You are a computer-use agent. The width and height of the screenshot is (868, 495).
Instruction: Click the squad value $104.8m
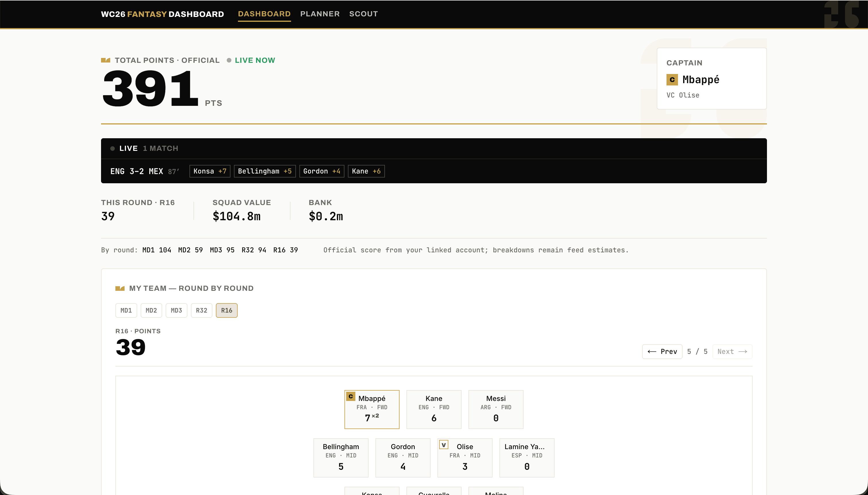point(237,216)
